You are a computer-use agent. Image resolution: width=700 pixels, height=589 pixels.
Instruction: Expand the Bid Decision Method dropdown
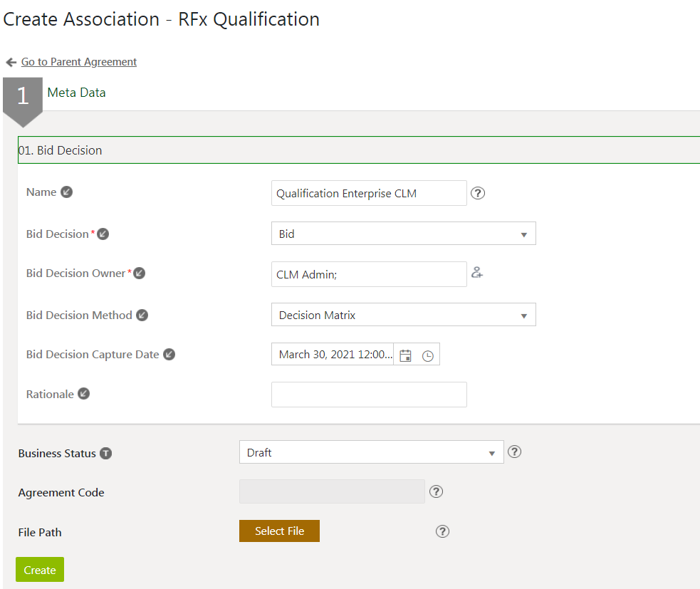(403, 315)
